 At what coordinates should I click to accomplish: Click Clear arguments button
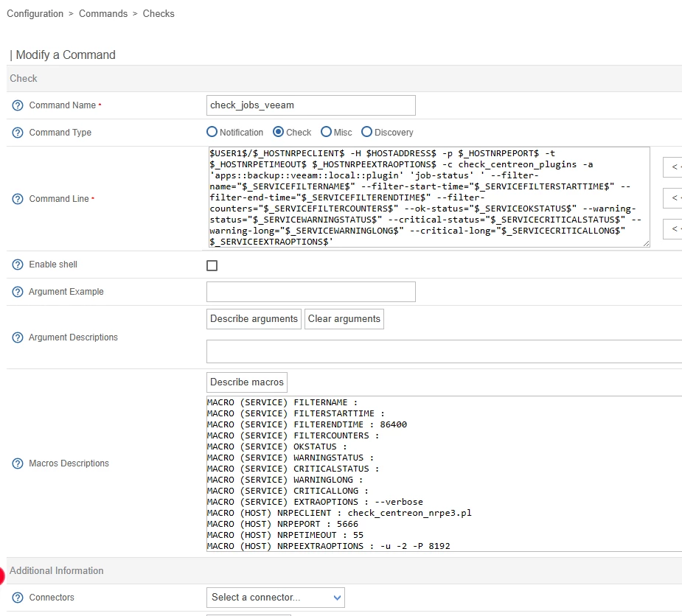pos(344,319)
